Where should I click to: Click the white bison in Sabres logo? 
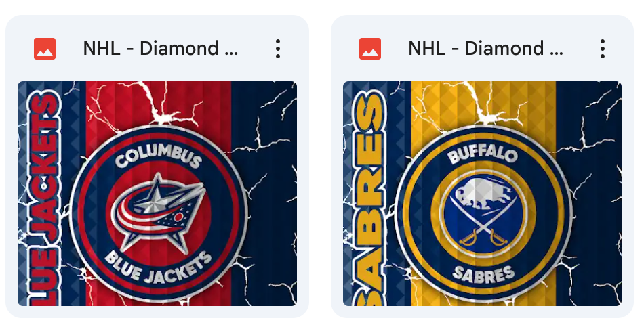480,192
